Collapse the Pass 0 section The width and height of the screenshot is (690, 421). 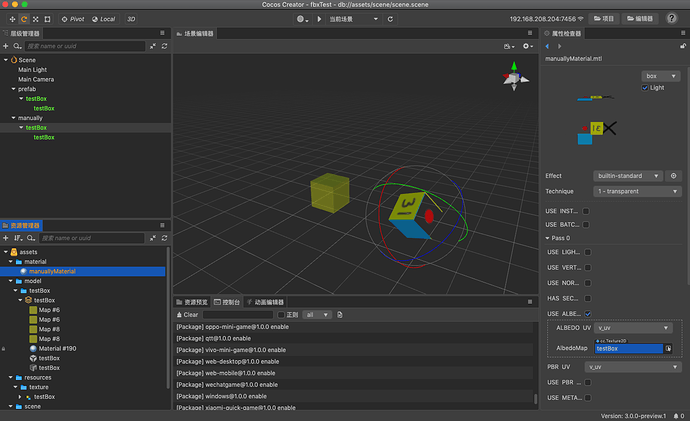tap(548, 238)
